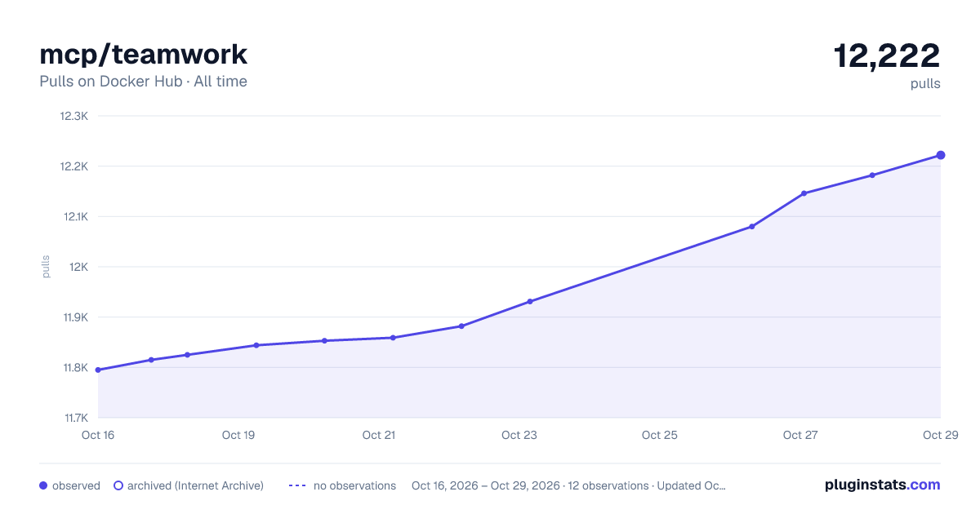Click the Oct 16 x-axis label
The image size is (980, 514).
tap(98, 435)
